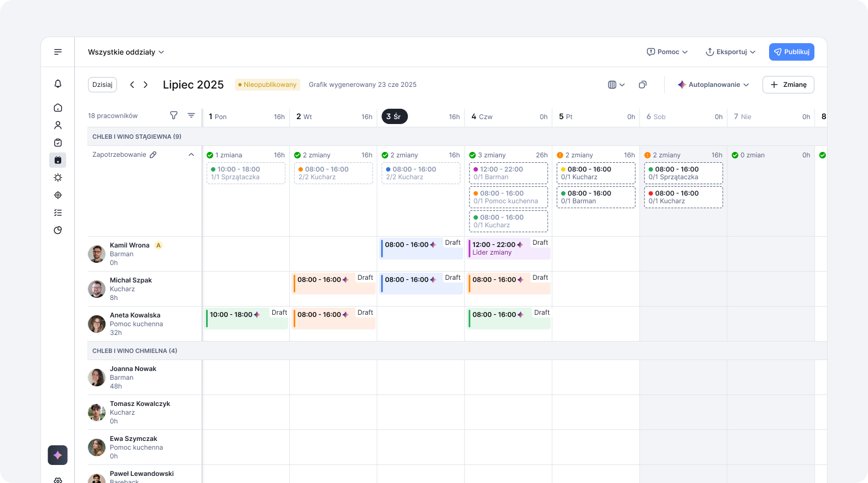This screenshot has height=483, width=868.
Task: Click the sort lines icon
Action: (191, 115)
